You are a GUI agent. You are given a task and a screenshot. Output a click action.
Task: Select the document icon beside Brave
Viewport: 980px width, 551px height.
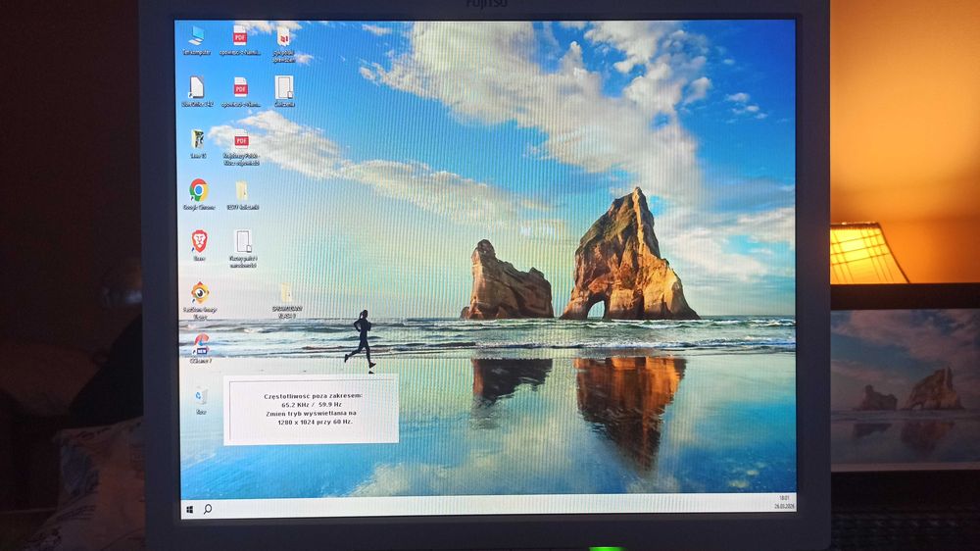(x=243, y=248)
